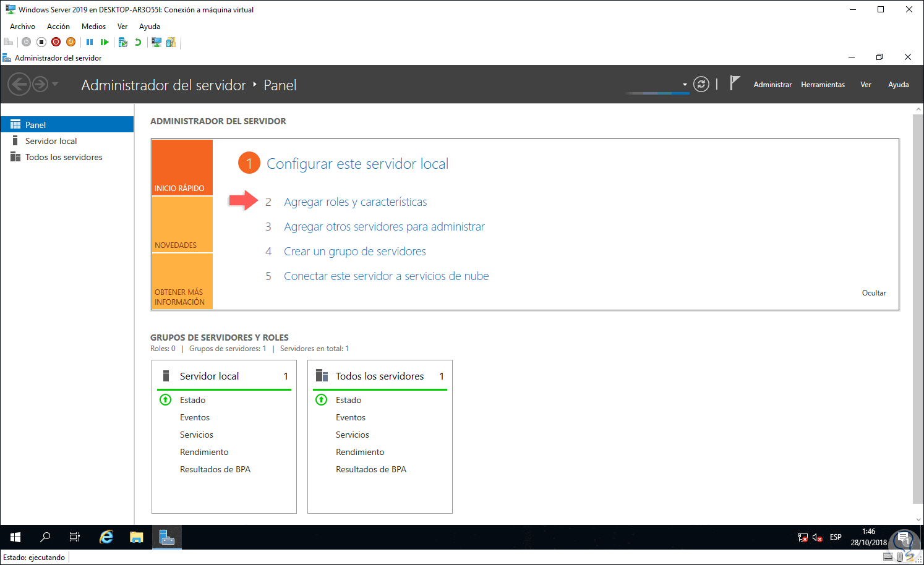Click the Server Manager taskbar icon
The image size is (924, 565).
(167, 537)
